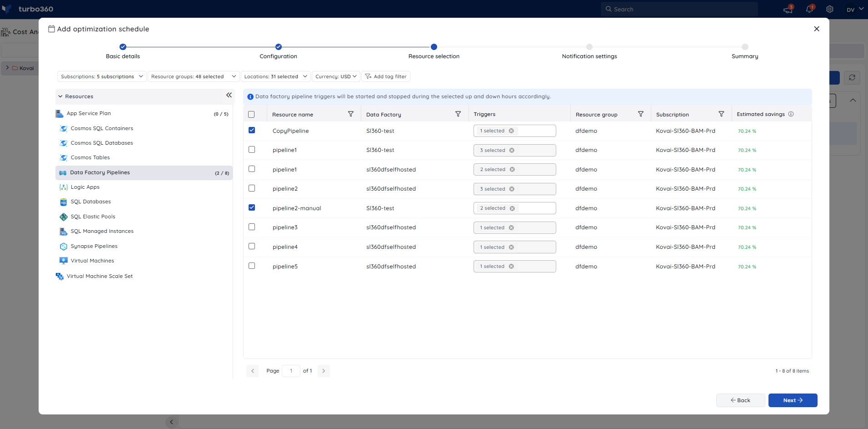Click the Virtual Machines icon

pos(64,261)
